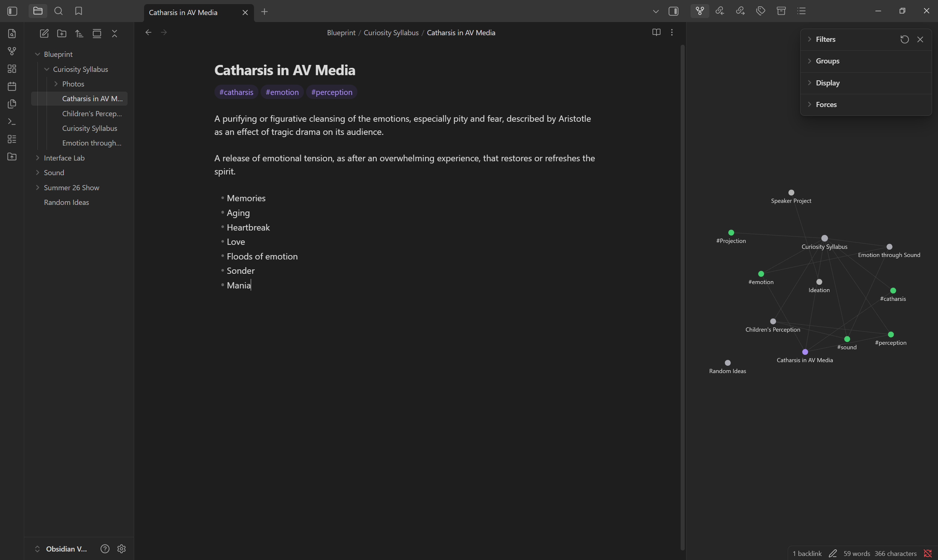The width and height of the screenshot is (938, 560).
Task: Open canvas icon in the left ribbon
Action: click(x=12, y=69)
